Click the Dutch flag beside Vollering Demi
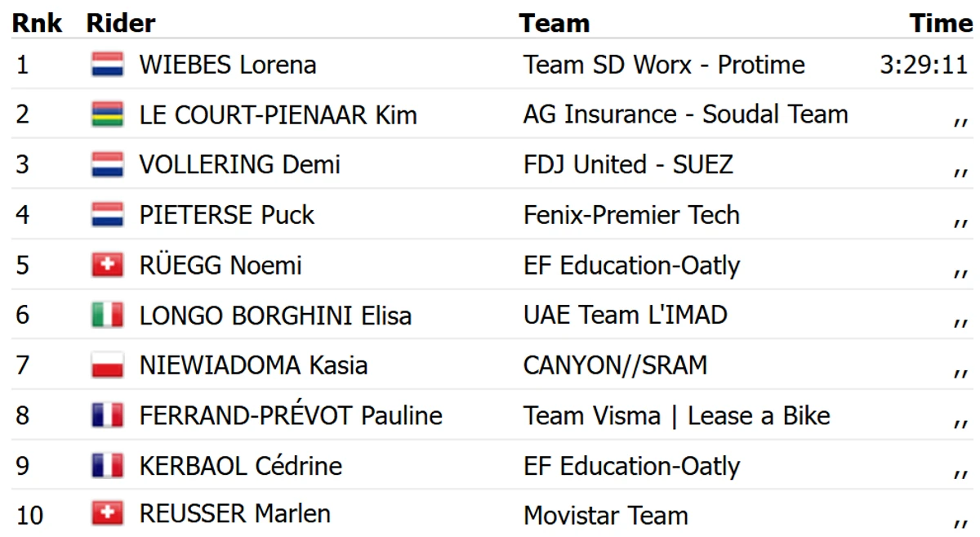980x537 pixels. (107, 164)
